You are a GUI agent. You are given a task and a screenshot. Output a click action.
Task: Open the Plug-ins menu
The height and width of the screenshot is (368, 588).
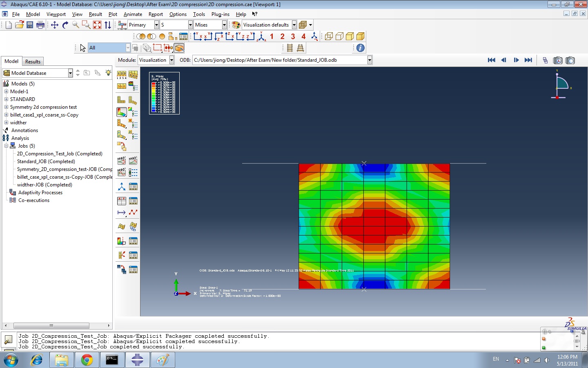coord(220,14)
